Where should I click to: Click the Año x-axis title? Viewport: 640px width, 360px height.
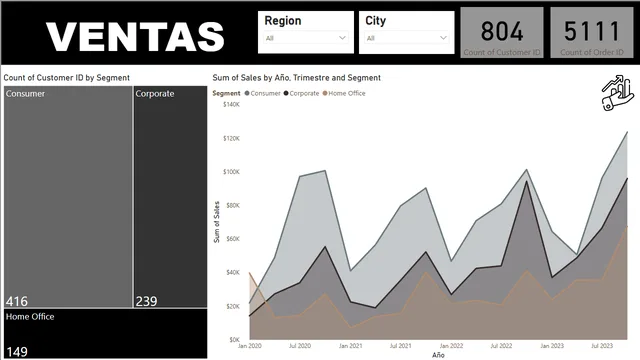[x=438, y=355]
